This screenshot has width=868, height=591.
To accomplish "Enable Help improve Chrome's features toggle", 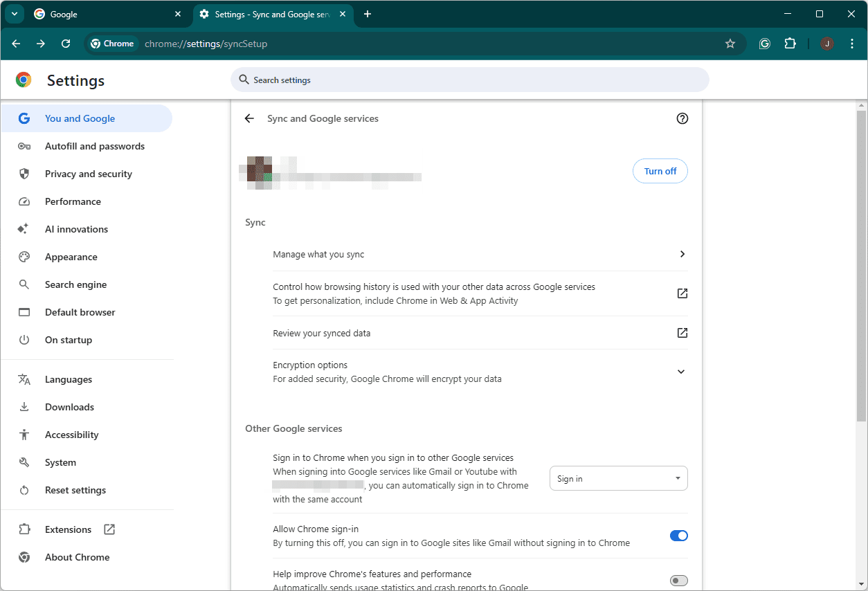I will (678, 581).
